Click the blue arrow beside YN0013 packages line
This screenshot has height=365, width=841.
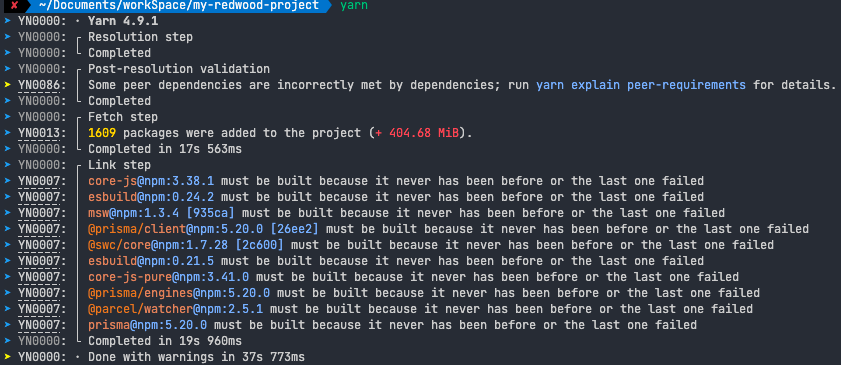[7, 133]
